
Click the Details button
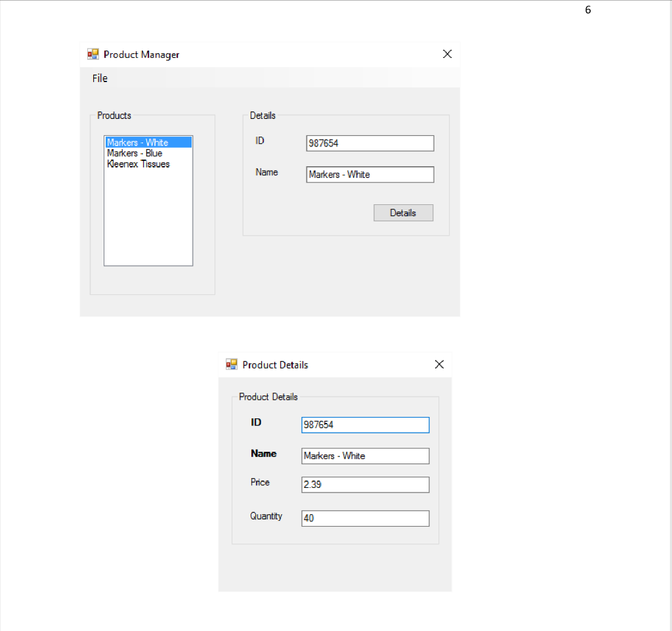point(403,212)
